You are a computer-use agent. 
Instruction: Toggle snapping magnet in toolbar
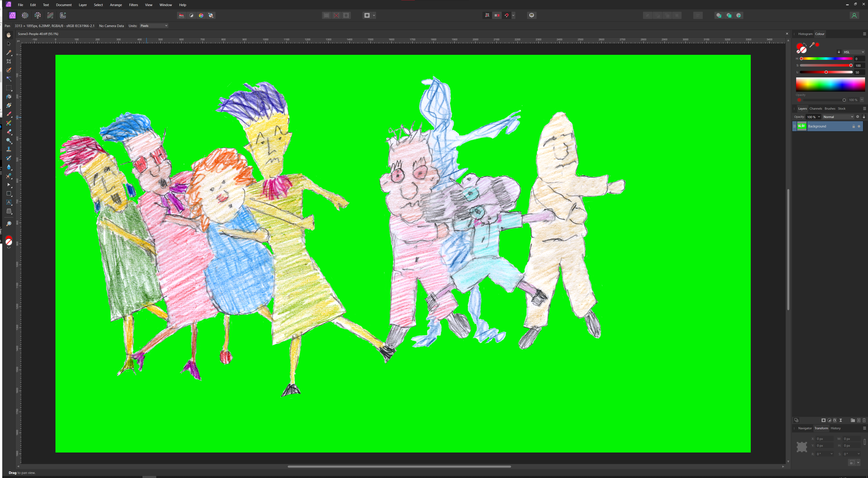coord(506,15)
